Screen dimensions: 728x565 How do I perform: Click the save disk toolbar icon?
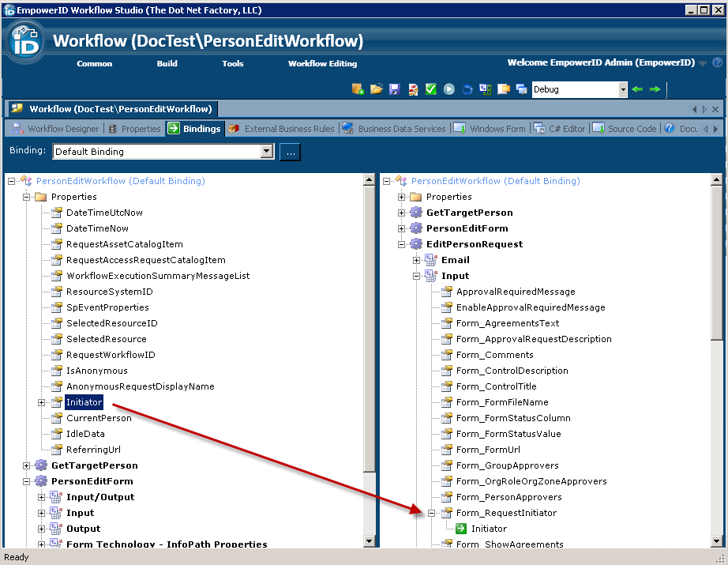[394, 89]
